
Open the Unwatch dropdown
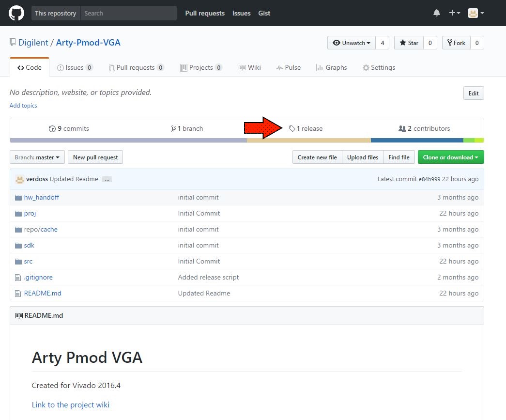coord(352,43)
